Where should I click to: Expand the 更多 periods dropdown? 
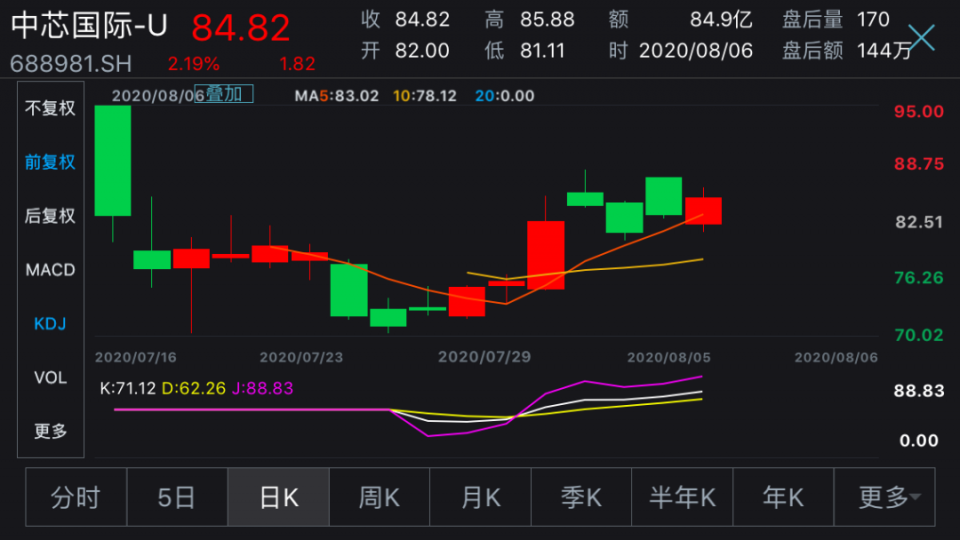pos(884,497)
